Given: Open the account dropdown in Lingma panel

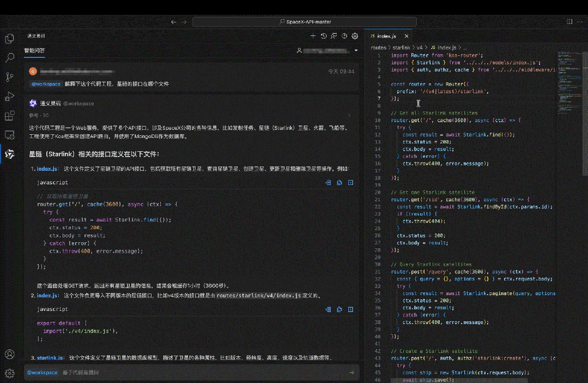Looking at the screenshot, I should [x=356, y=50].
